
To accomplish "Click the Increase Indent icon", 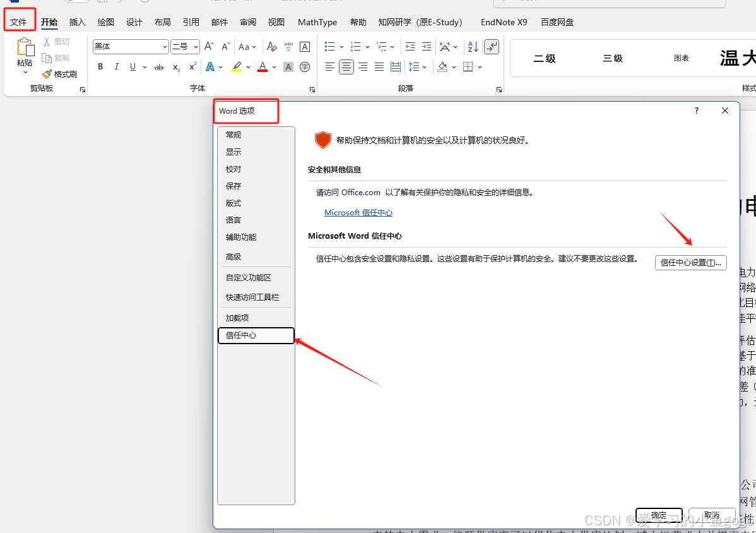I will tap(427, 46).
